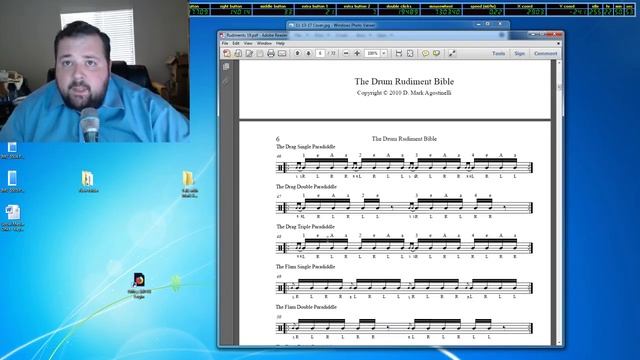Click the scrollbar down arrow in Adobe Reader

[x=560, y=343]
